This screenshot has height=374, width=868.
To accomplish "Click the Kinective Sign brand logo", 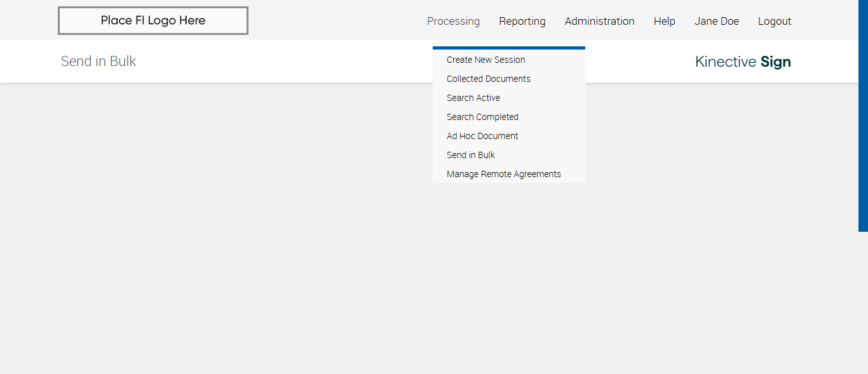I will coord(743,62).
